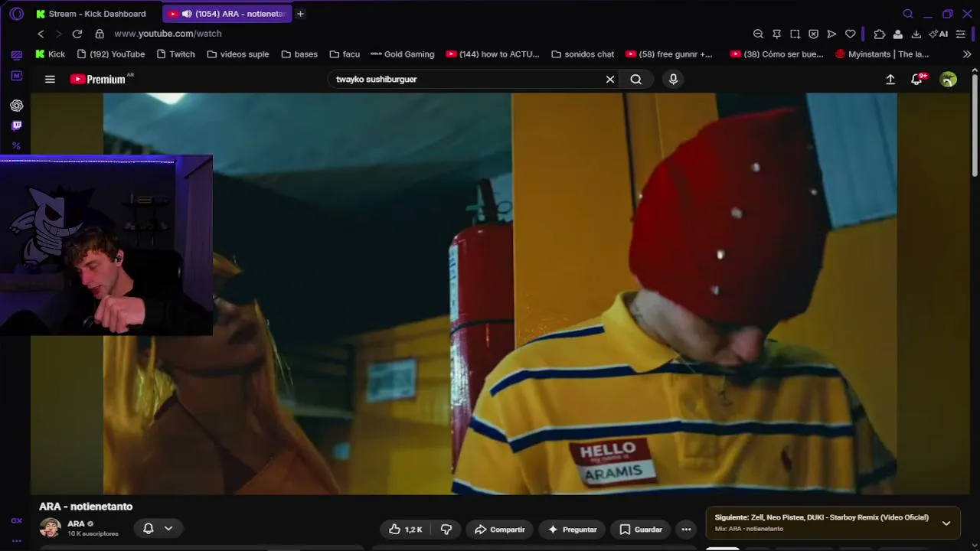Viewport: 980px width, 551px height.
Task: Open the YouTube account avatar menu
Action: tap(949, 79)
